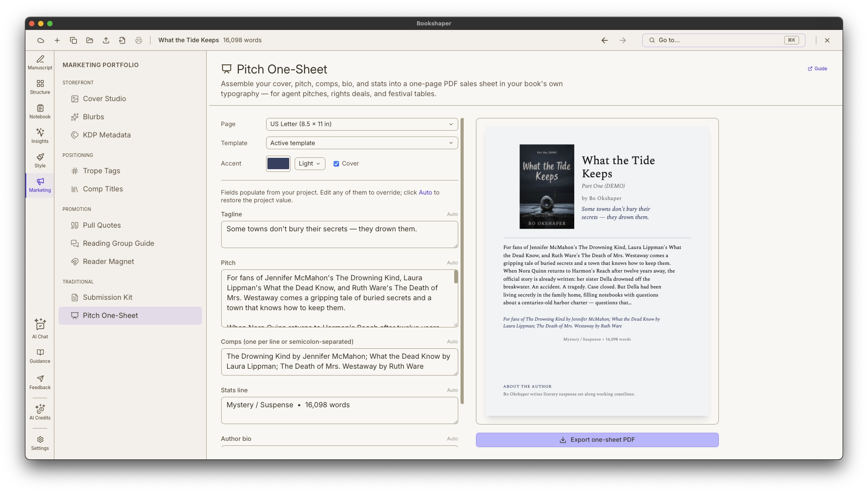868x493 pixels.
Task: Open the Light theme dropdown
Action: click(310, 164)
